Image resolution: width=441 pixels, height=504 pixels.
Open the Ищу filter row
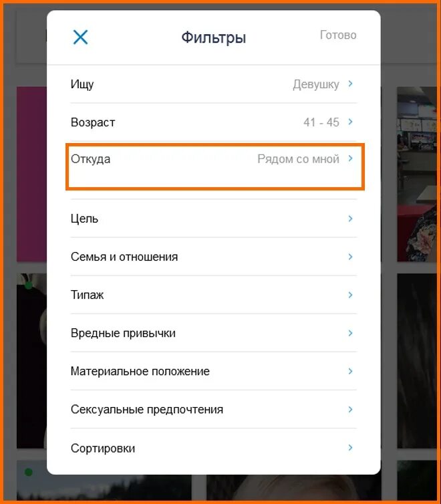coord(214,84)
